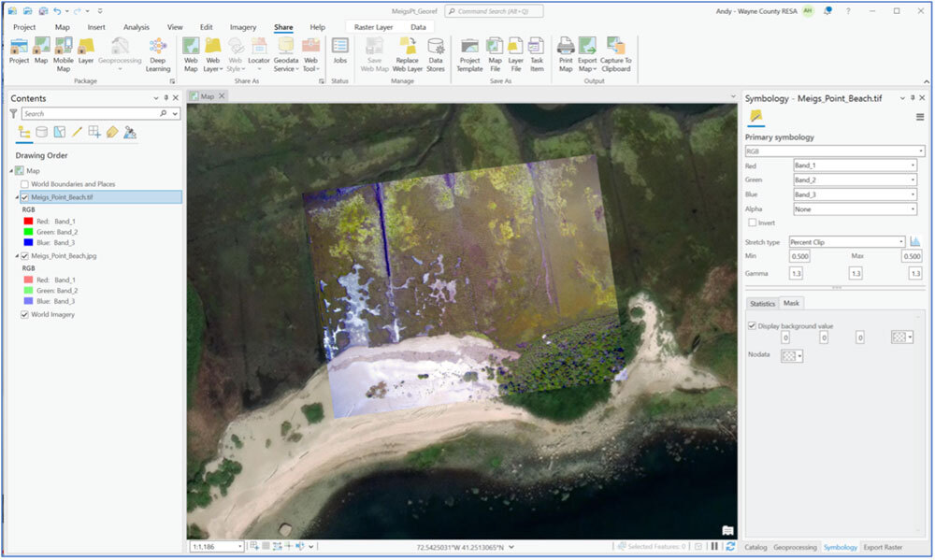
Task: Select the Web Map sharing icon
Action: tap(191, 54)
